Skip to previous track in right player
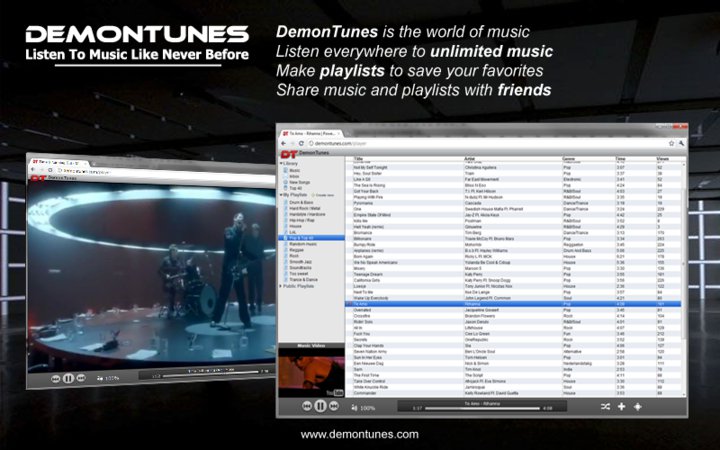The height and width of the screenshot is (450, 720). pyautogui.click(x=307, y=406)
